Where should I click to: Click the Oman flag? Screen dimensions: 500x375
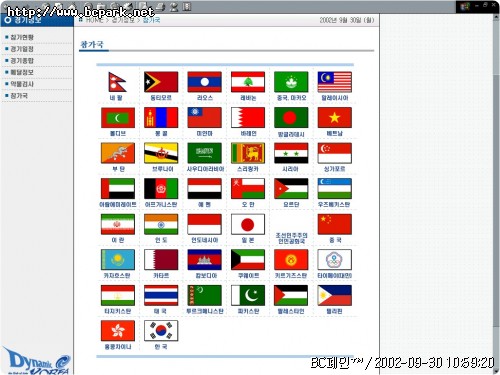click(248, 189)
